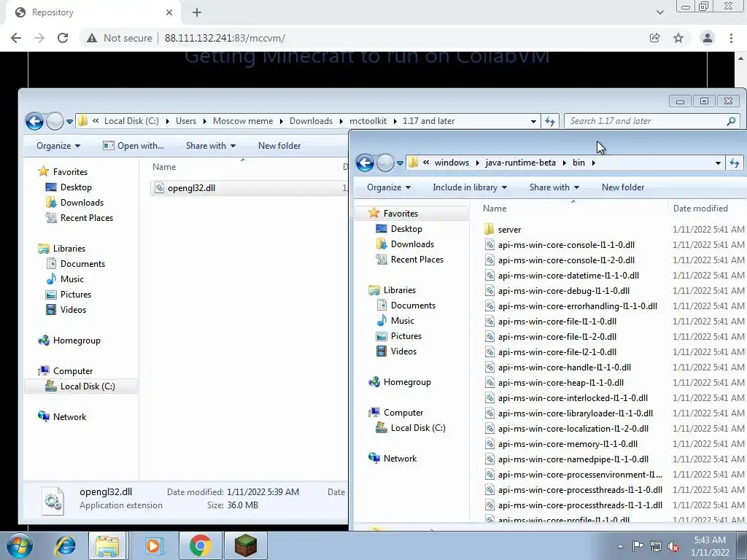This screenshot has width=747, height=560.
Task: Select the opengl32.dll file
Action: click(191, 188)
